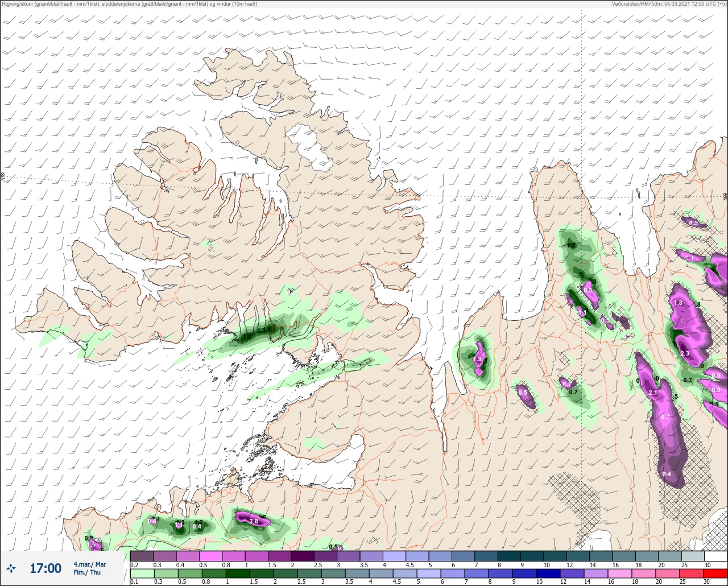Click the 2.3 precipitation value on the map

(685, 353)
